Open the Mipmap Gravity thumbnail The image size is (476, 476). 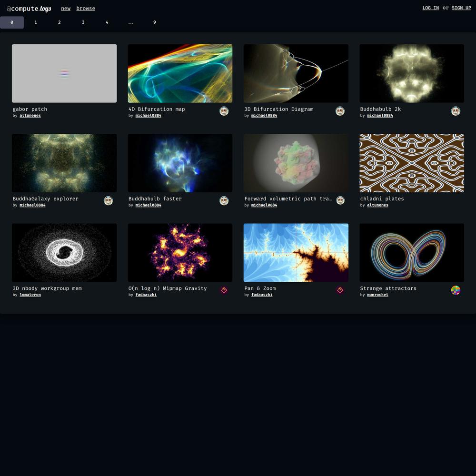click(x=180, y=253)
